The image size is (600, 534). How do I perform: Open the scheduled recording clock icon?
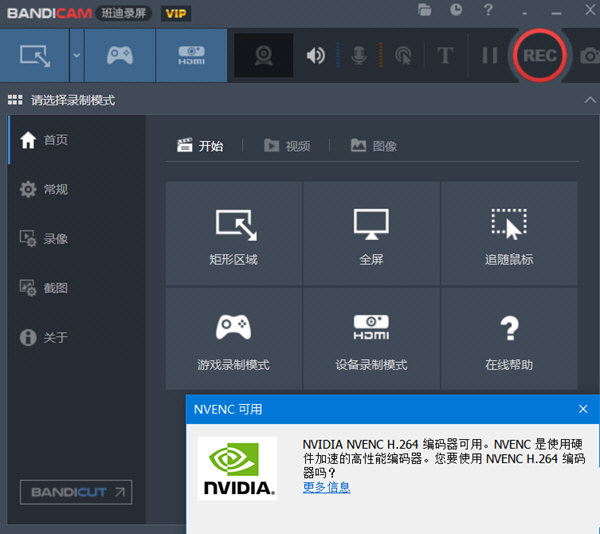click(x=456, y=10)
